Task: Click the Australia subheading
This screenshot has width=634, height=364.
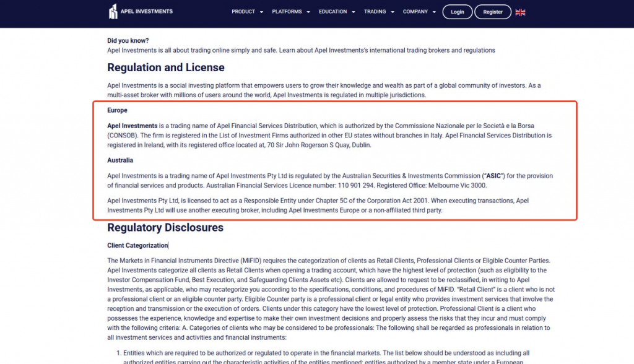Action: [120, 160]
